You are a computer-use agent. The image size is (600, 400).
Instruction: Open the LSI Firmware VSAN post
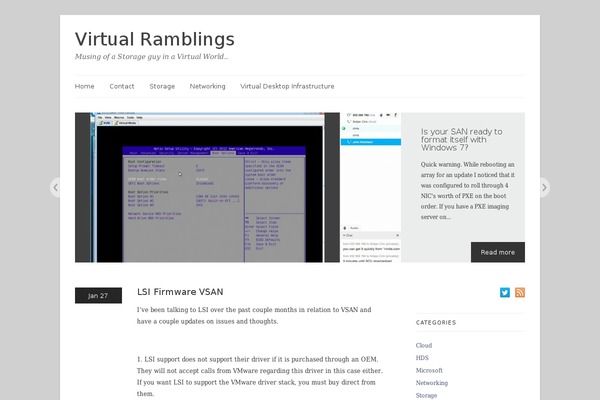click(180, 292)
